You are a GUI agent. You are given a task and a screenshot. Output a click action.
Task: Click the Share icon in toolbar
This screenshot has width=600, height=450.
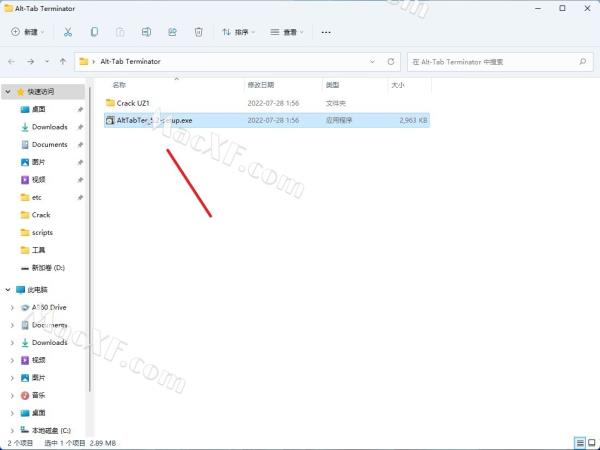click(172, 32)
